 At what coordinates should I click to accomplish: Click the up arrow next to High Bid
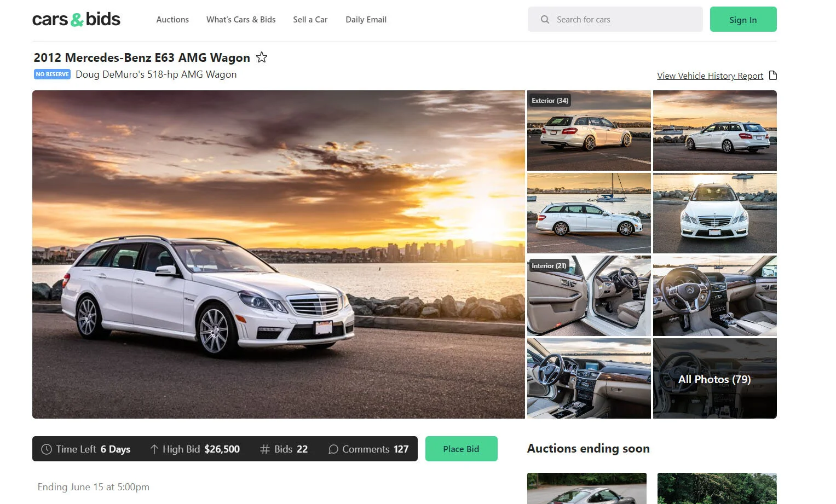point(154,449)
